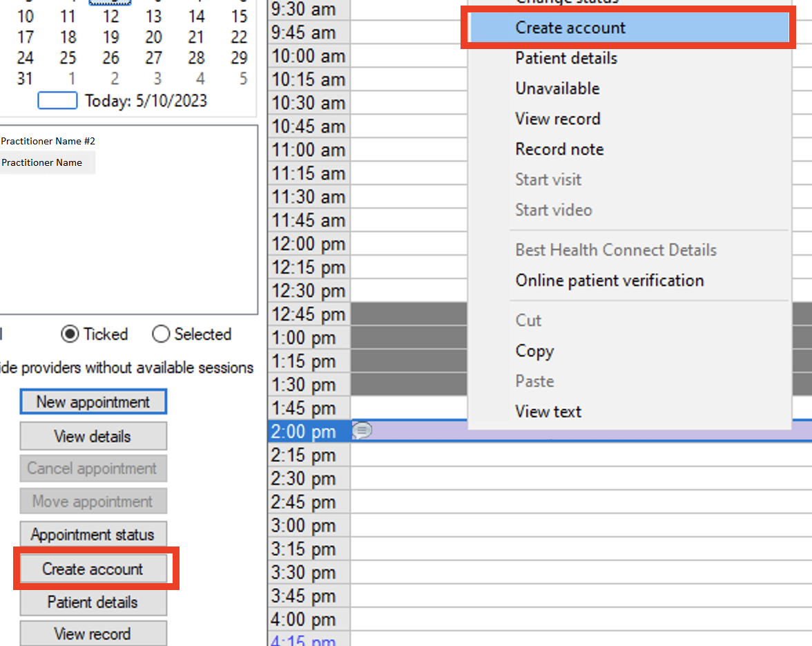This screenshot has width=812, height=646.
Task: Select Record note menu entry
Action: tap(559, 149)
